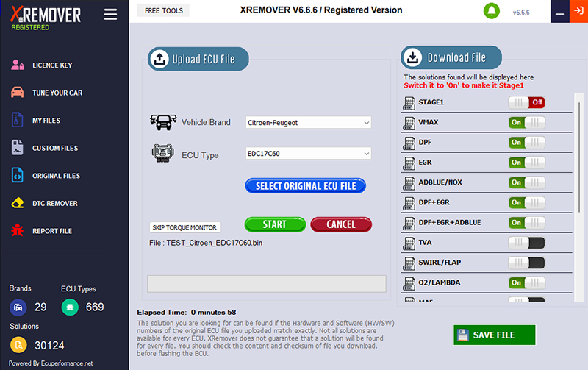Click the ECU Types green chip icon

pyautogui.click(x=70, y=307)
